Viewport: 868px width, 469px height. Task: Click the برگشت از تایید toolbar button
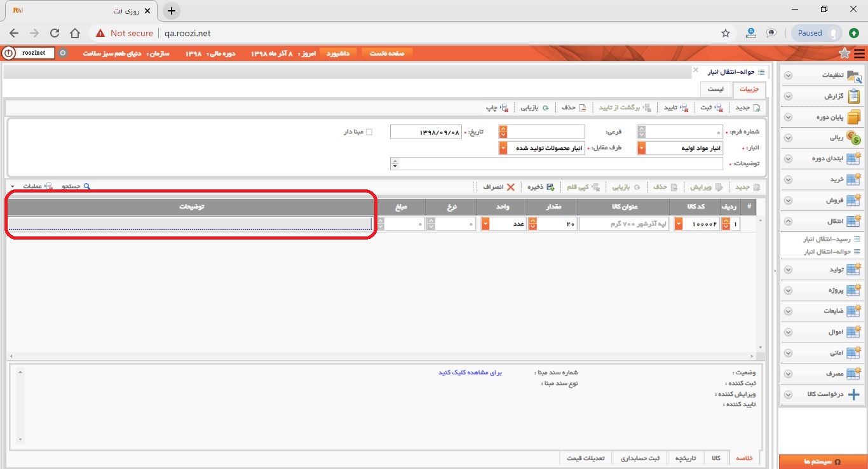click(625, 107)
